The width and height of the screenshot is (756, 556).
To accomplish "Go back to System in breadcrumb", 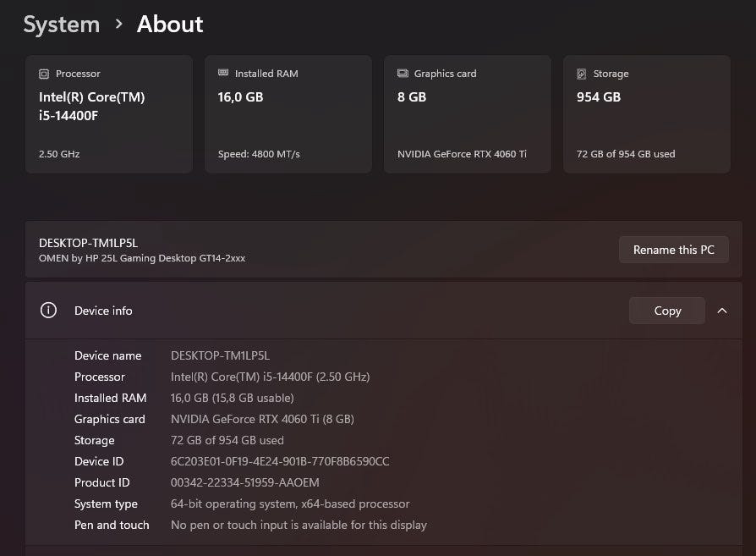I will [61, 25].
